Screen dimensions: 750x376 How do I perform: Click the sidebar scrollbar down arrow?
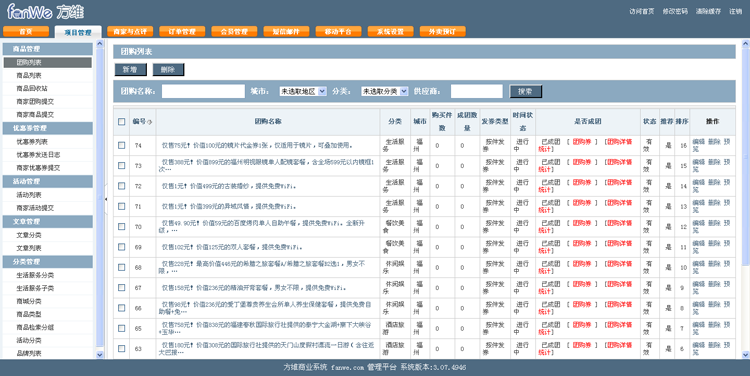(x=100, y=354)
